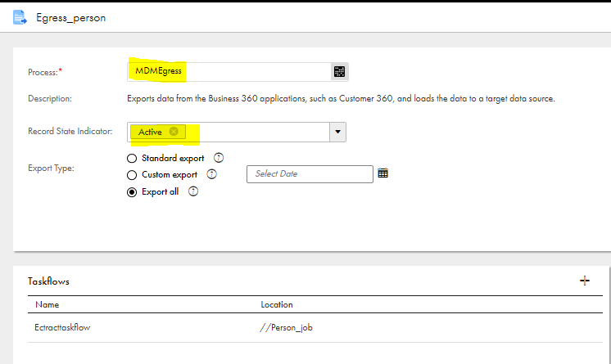Click the Process field label
The width and height of the screenshot is (611, 364).
pyautogui.click(x=45, y=73)
